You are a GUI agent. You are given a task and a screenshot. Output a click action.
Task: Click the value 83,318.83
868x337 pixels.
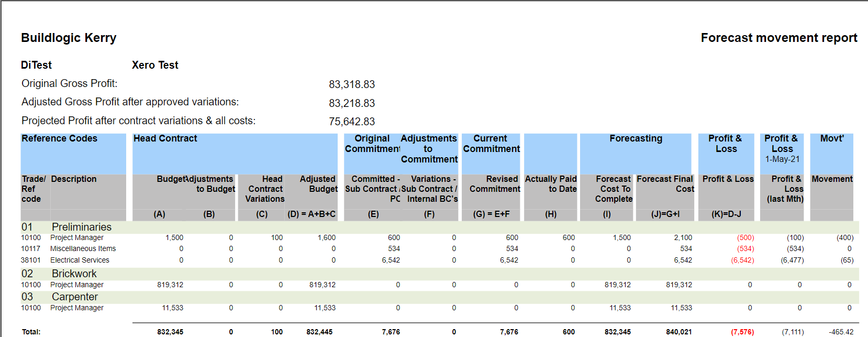352,84
